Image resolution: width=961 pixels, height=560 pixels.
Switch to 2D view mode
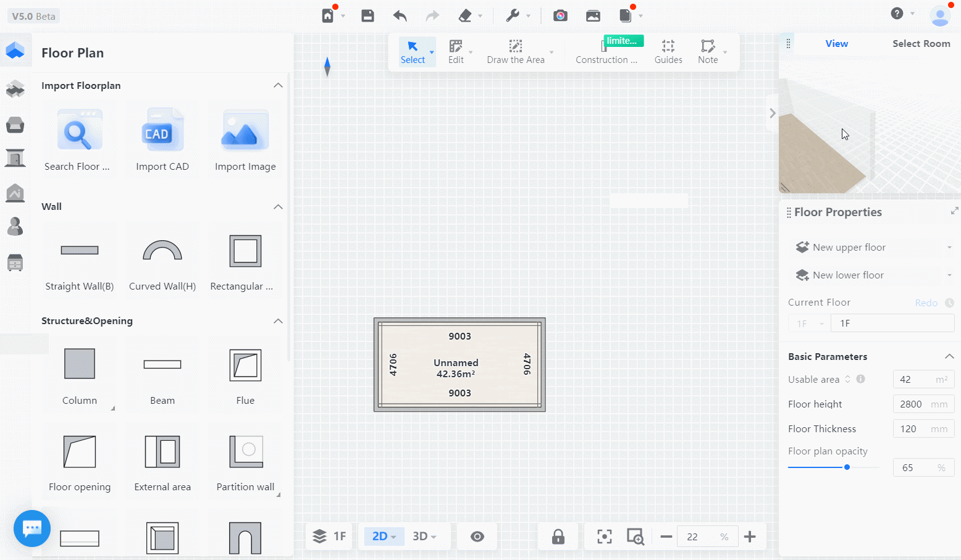(383, 536)
